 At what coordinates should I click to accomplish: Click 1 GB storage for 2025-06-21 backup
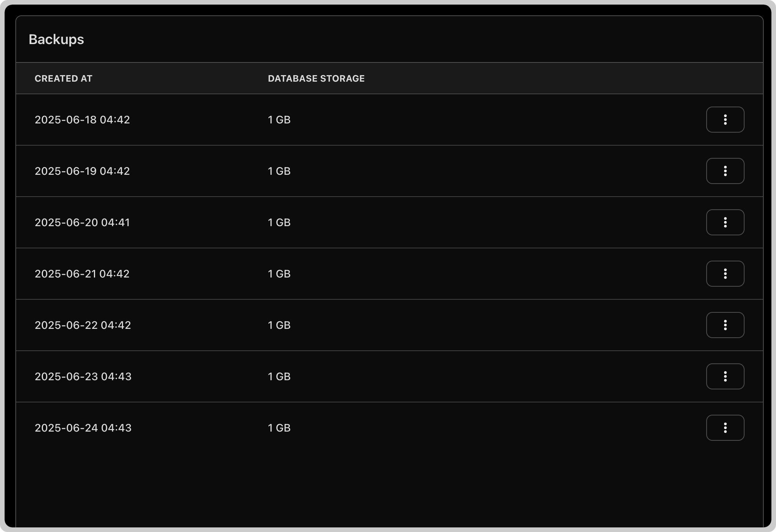pos(279,274)
